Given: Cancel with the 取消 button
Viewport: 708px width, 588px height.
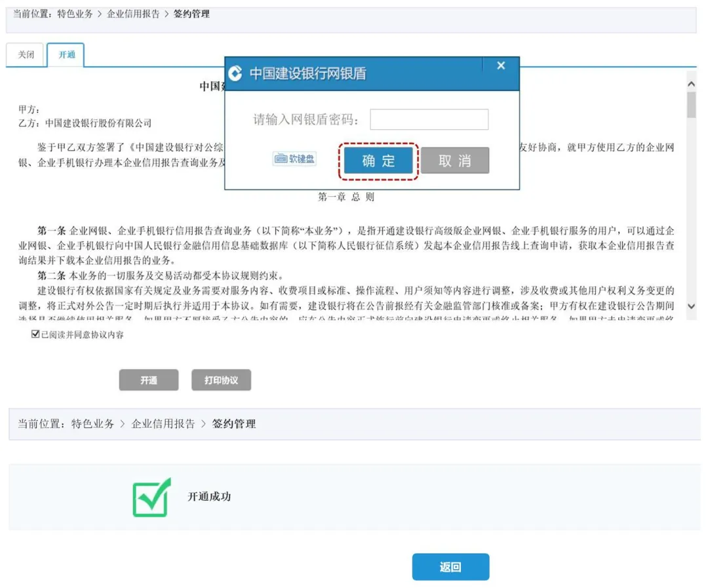Looking at the screenshot, I should pos(455,161).
